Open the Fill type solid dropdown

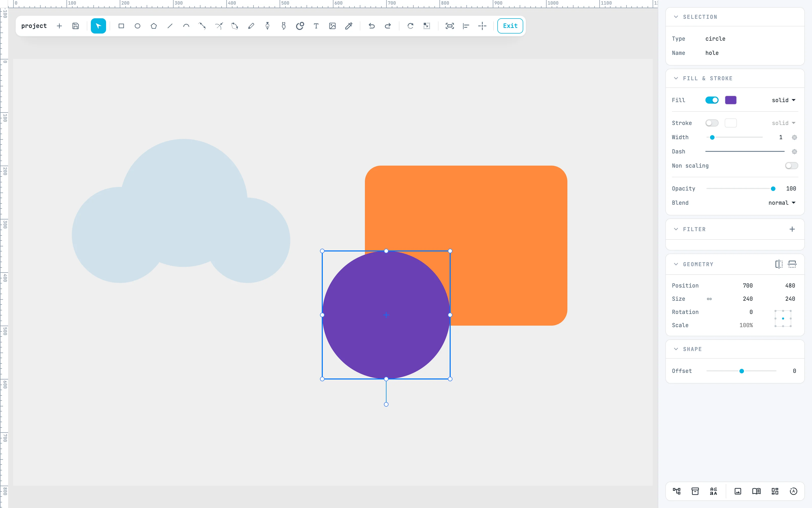pos(784,100)
